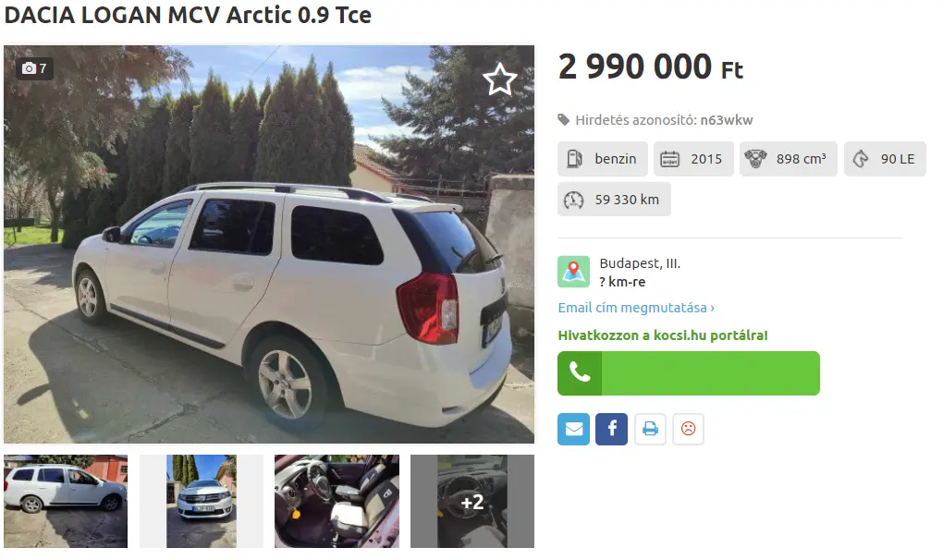
Task: Open the thumbnail showing the car front view
Action: 202,501
